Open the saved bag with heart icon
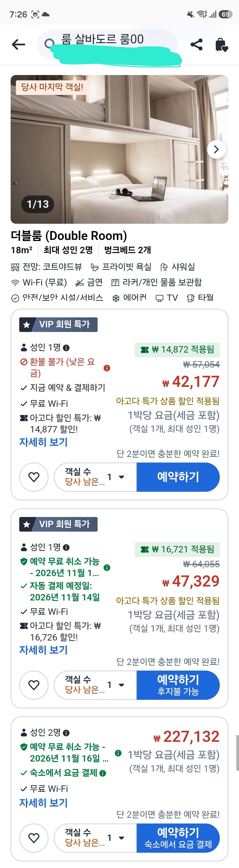The width and height of the screenshot is (239, 868). (x=222, y=44)
